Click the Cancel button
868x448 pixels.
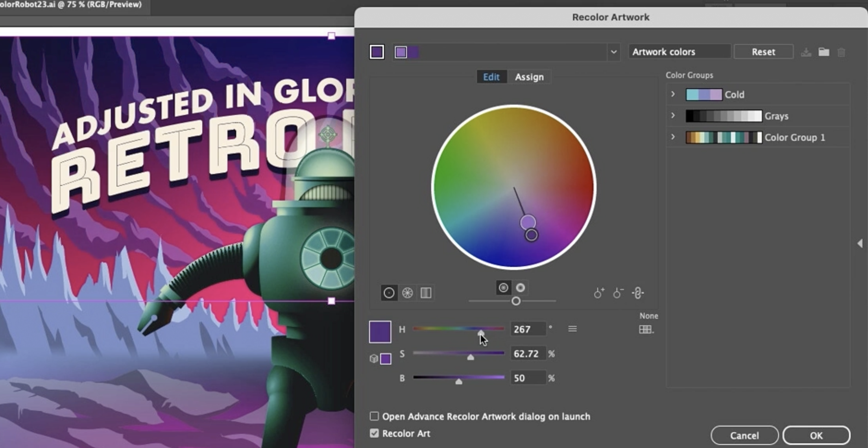tap(744, 435)
